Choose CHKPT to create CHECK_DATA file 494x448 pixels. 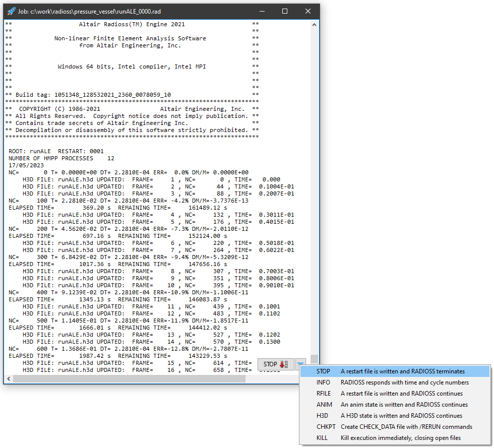pos(395,427)
